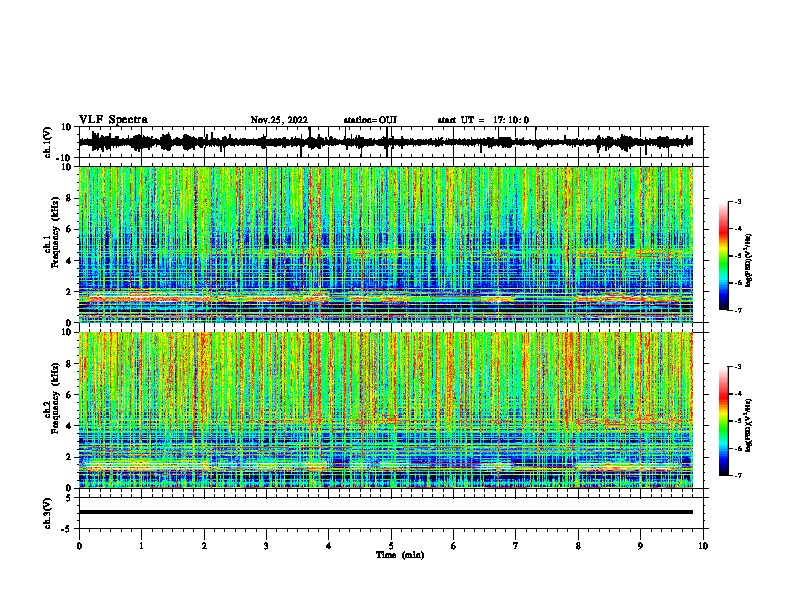The height and width of the screenshot is (612, 792).
Task: Click time axis tick label "10"
Action: coord(703,546)
